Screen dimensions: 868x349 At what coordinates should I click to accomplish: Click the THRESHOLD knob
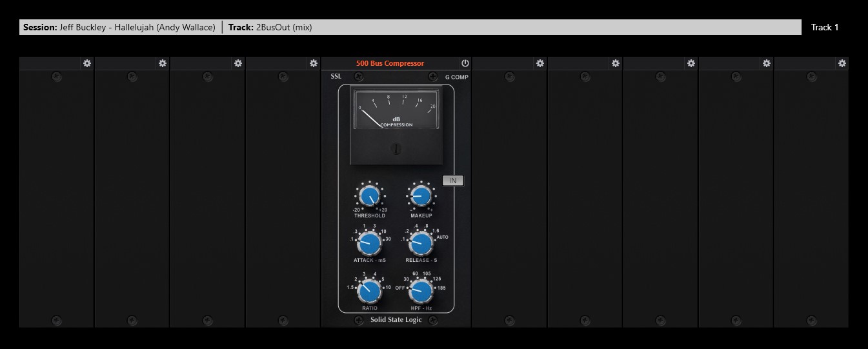pyautogui.click(x=369, y=197)
